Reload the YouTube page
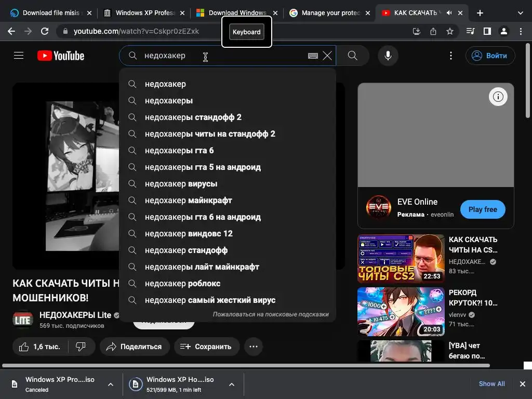Viewport: 532px width, 399px height. pyautogui.click(x=45, y=31)
